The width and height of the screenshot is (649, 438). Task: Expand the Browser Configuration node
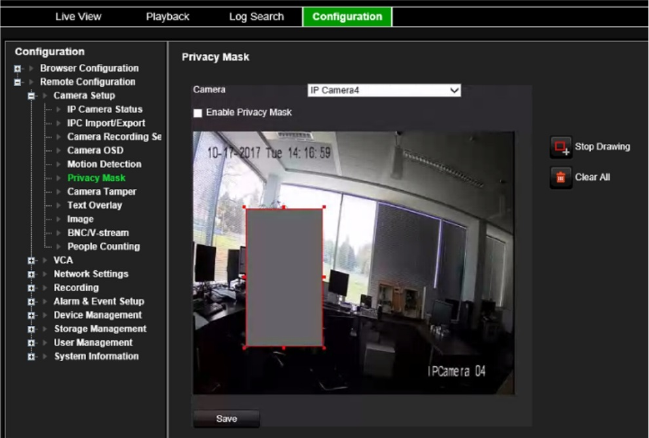[x=17, y=69]
